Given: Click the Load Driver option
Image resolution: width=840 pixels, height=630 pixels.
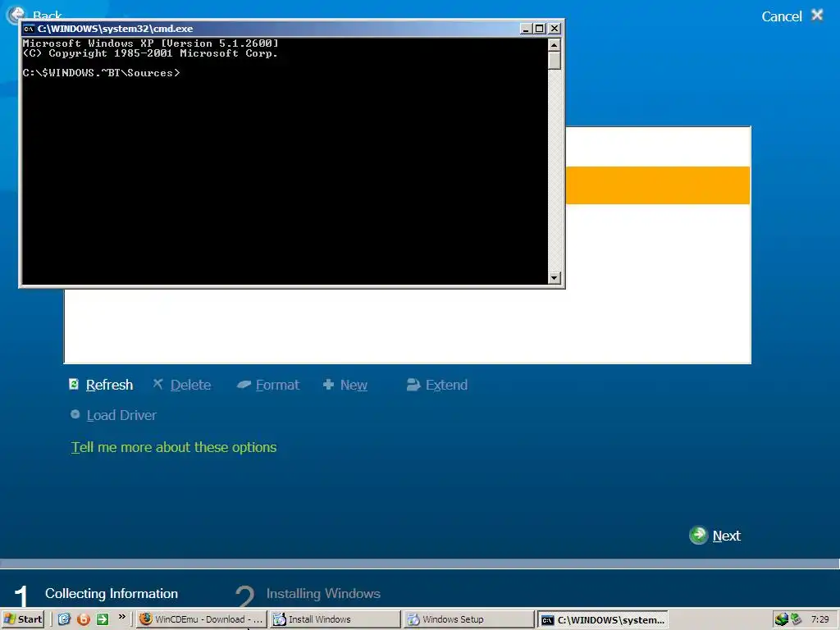Looking at the screenshot, I should (x=121, y=415).
